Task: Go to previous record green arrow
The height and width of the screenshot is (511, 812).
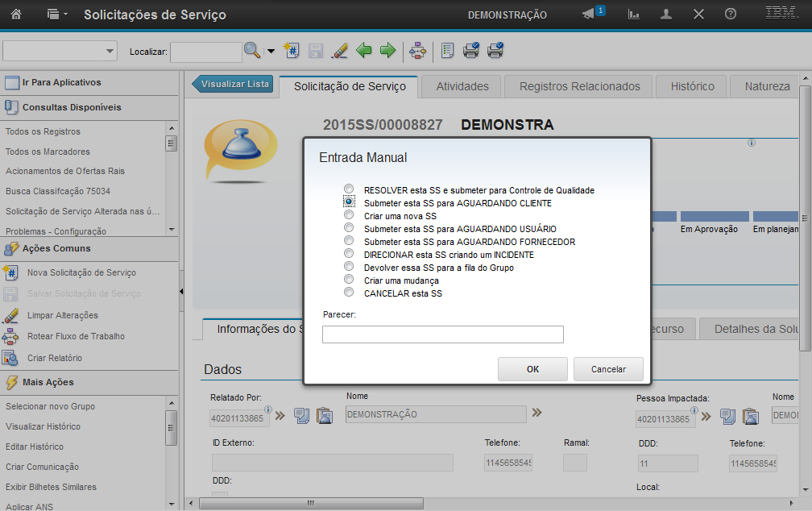Action: pyautogui.click(x=364, y=51)
